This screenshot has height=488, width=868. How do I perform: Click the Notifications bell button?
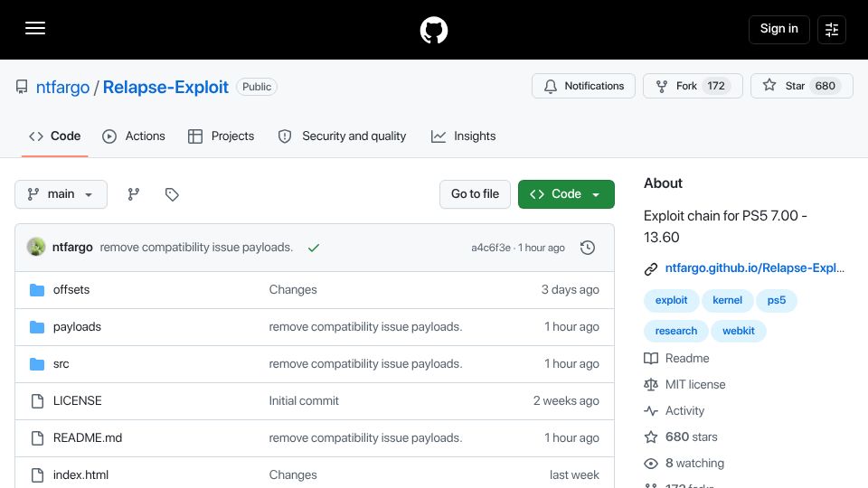pyautogui.click(x=583, y=86)
